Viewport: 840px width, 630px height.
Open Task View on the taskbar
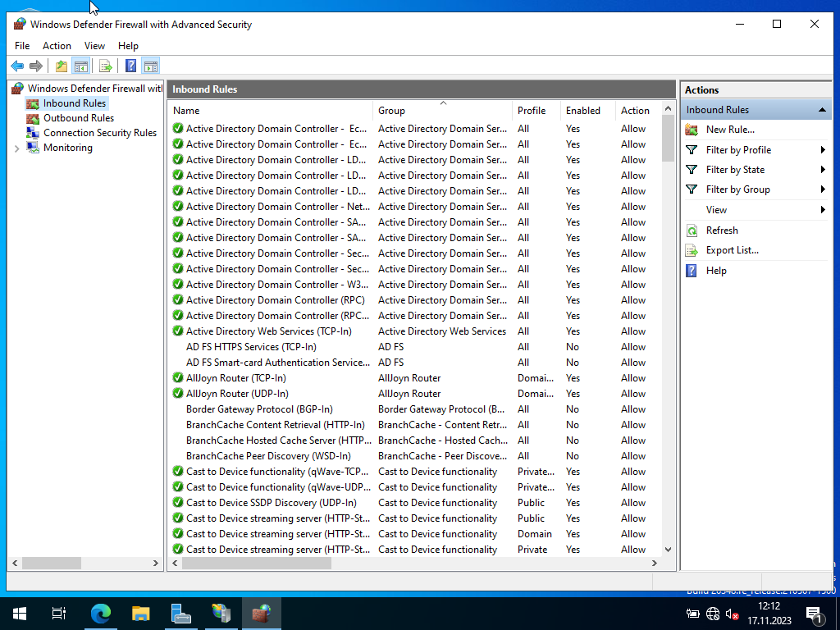pos(58,614)
